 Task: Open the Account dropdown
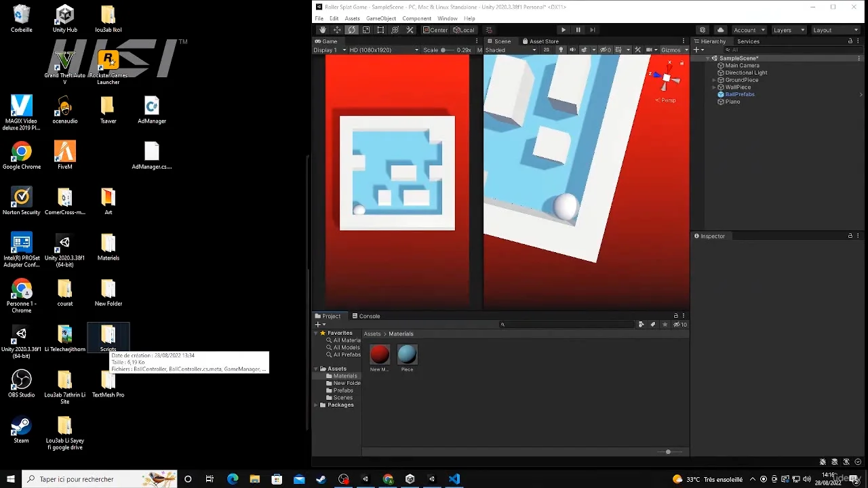749,30
